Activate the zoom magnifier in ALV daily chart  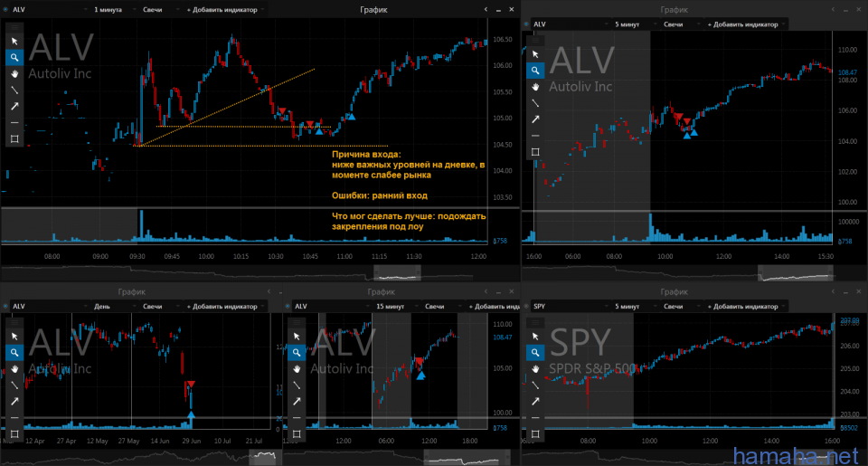click(14, 352)
